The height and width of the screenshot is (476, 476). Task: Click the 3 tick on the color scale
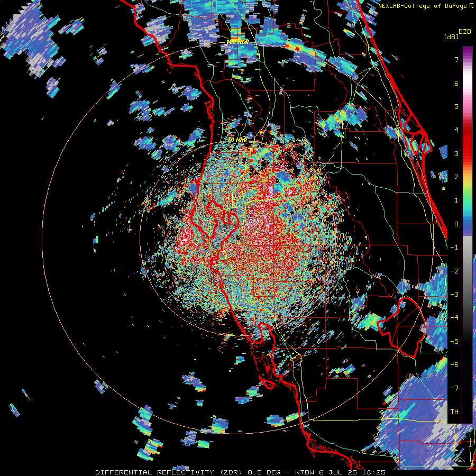[x=456, y=153]
